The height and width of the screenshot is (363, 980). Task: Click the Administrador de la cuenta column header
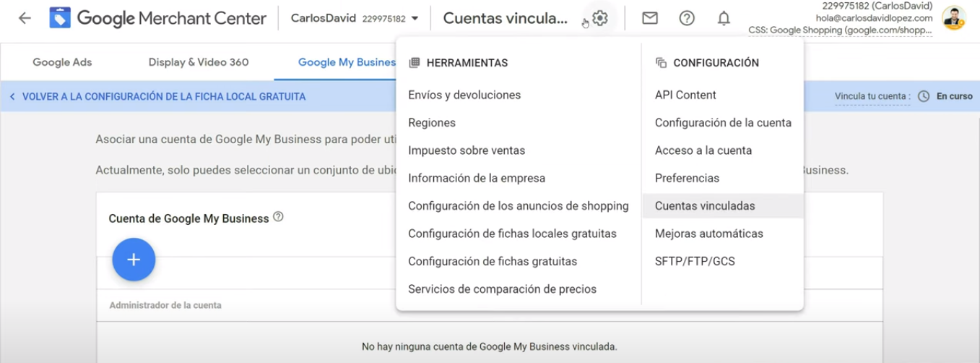click(165, 305)
